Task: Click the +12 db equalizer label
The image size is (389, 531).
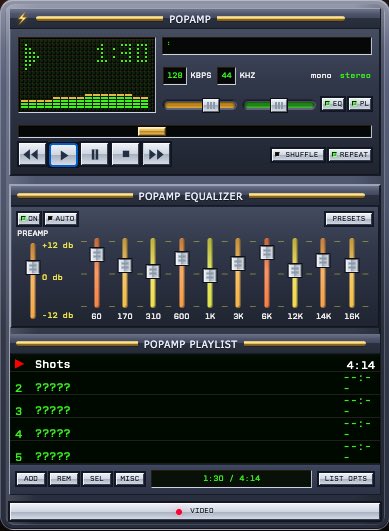Action: tap(58, 245)
